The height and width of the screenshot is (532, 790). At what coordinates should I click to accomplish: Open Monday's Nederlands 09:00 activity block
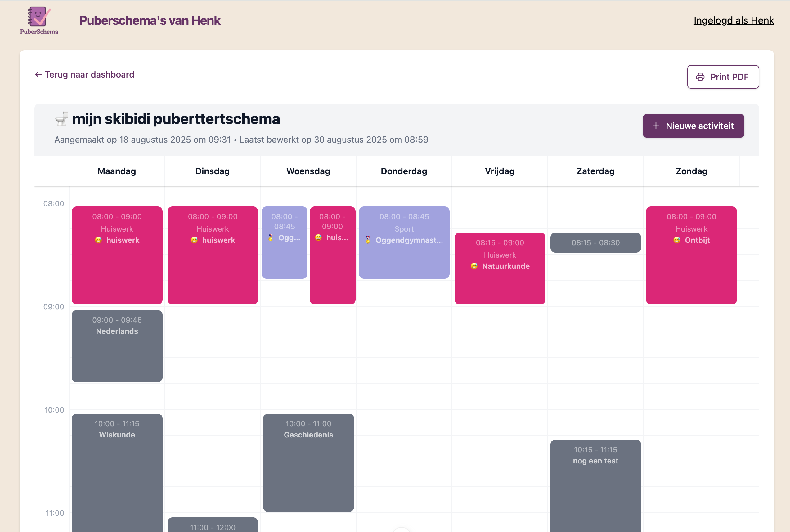(x=117, y=346)
